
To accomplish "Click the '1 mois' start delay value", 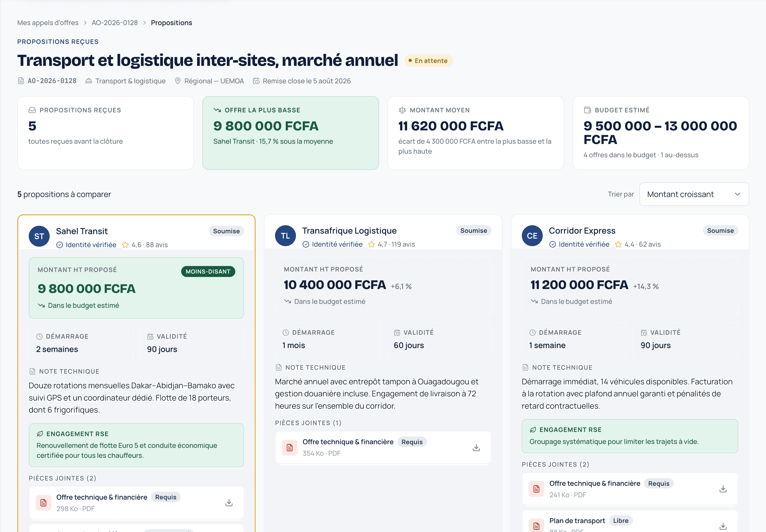I will tap(294, 345).
